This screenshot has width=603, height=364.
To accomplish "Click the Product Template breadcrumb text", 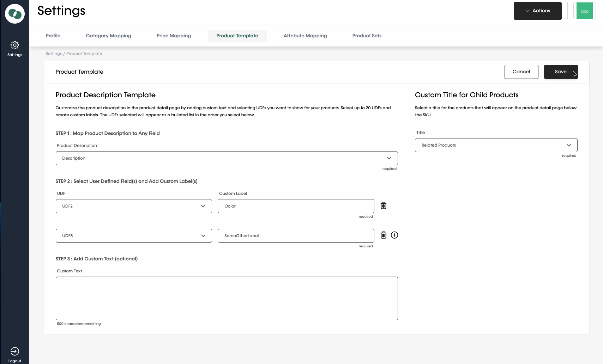I will (84, 54).
